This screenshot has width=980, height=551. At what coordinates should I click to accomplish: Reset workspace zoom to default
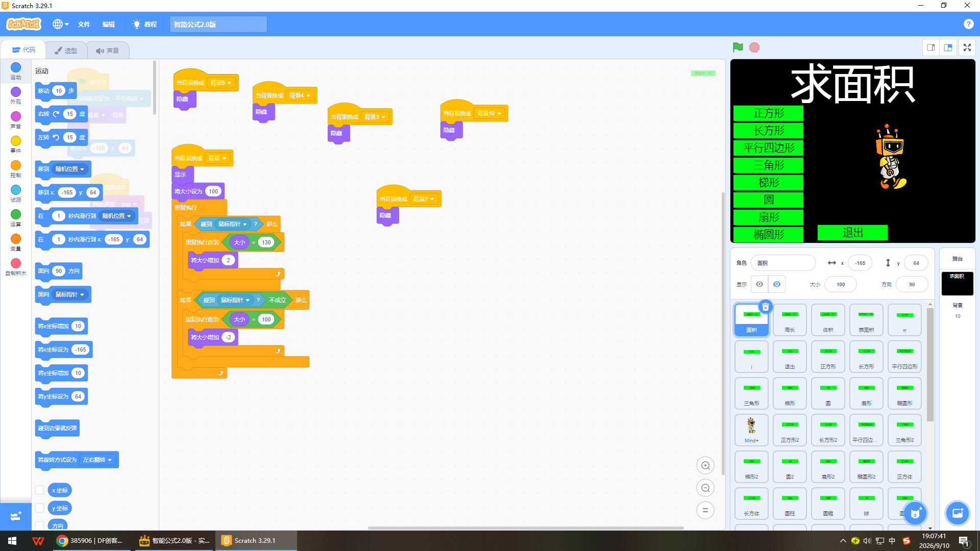[x=705, y=510]
